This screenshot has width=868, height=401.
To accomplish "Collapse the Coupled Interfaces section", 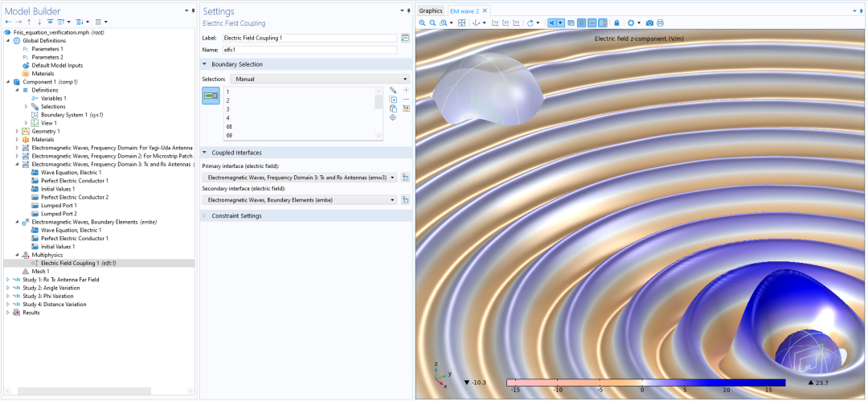I will pyautogui.click(x=204, y=153).
